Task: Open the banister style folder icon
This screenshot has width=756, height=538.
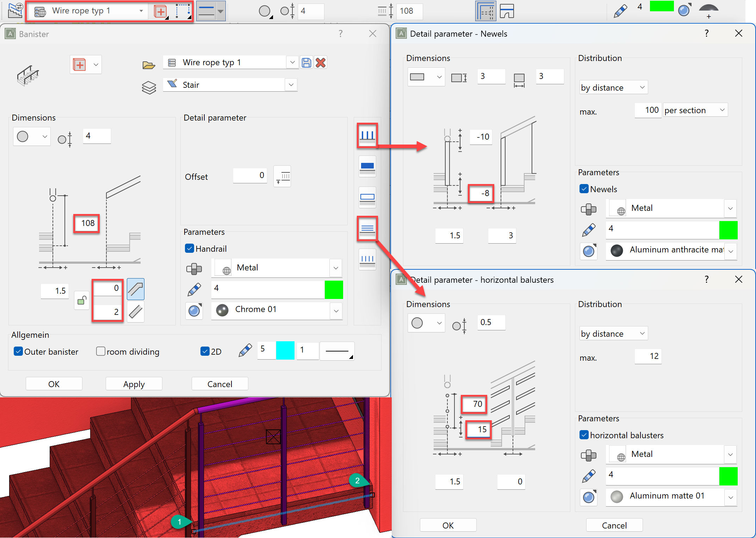Action: pos(149,65)
